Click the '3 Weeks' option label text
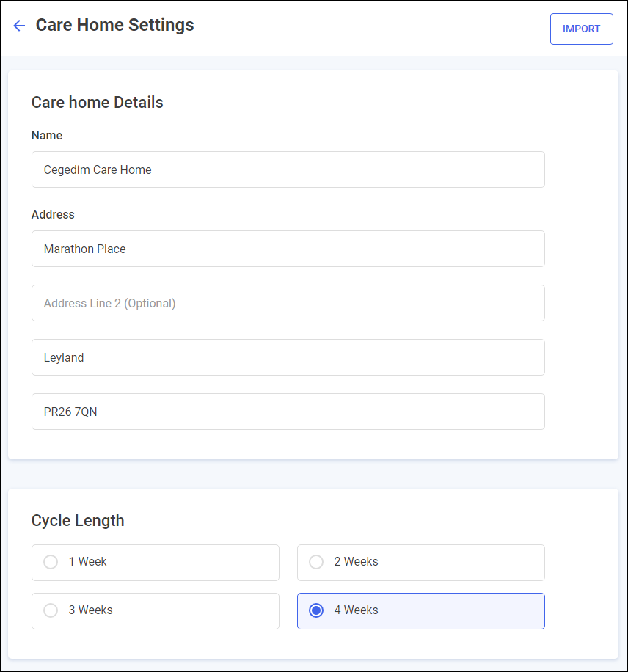Viewport: 628px width, 672px height. (90, 610)
